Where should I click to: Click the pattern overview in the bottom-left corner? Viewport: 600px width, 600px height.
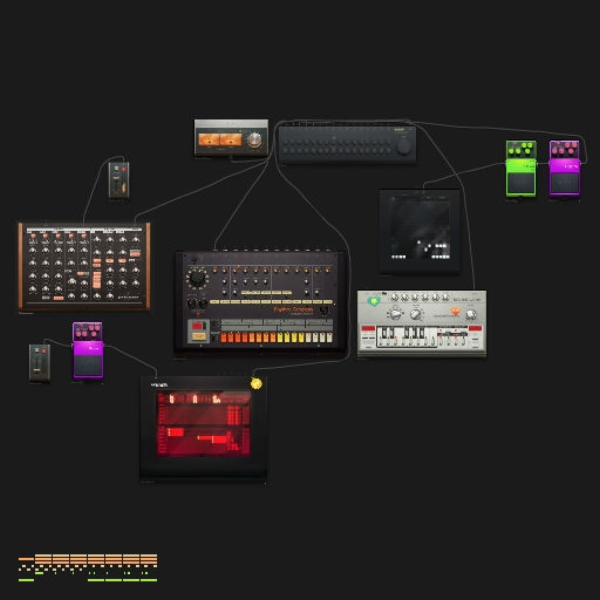[x=88, y=567]
